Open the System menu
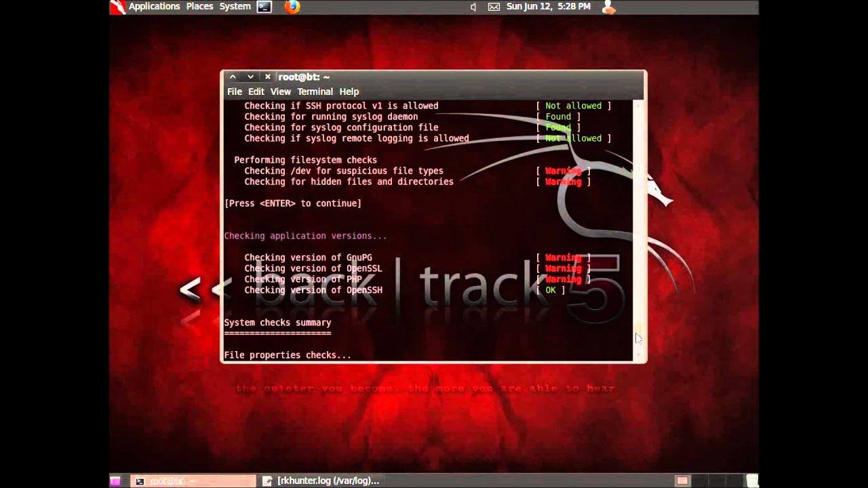The width and height of the screenshot is (868, 488). pyautogui.click(x=235, y=6)
